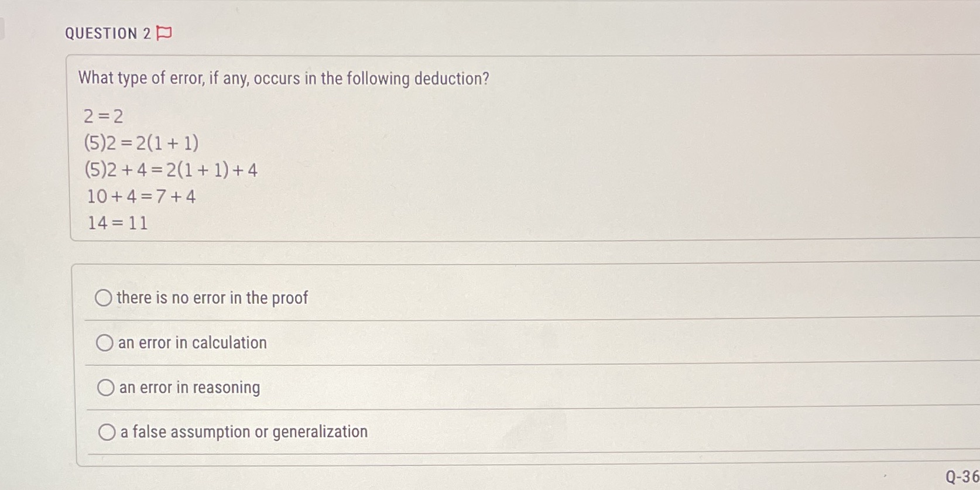Choose 'an error in reasoning'

tap(106, 388)
